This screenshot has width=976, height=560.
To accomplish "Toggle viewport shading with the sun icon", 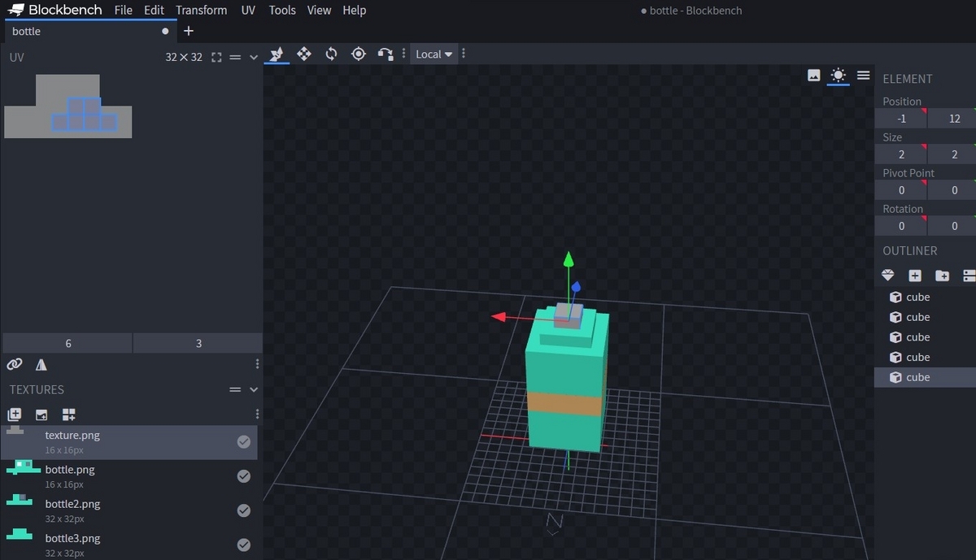I will [838, 76].
